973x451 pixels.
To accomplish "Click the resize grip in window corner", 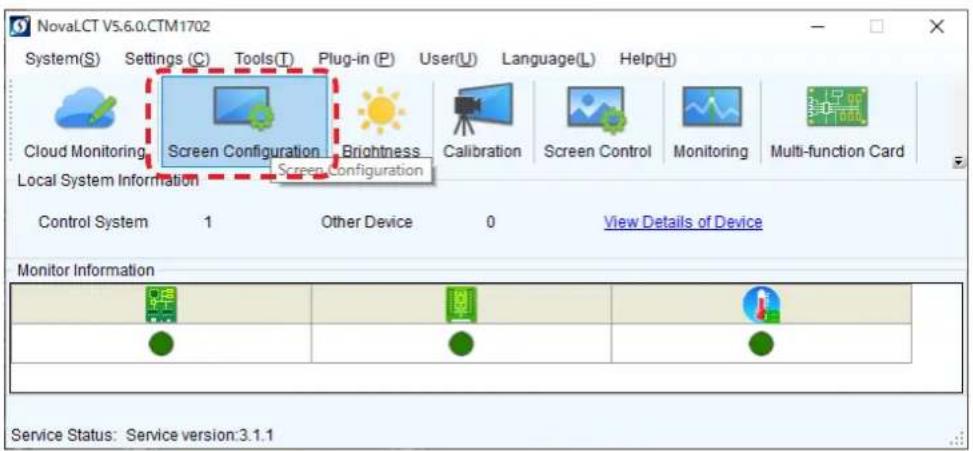I will click(x=958, y=437).
